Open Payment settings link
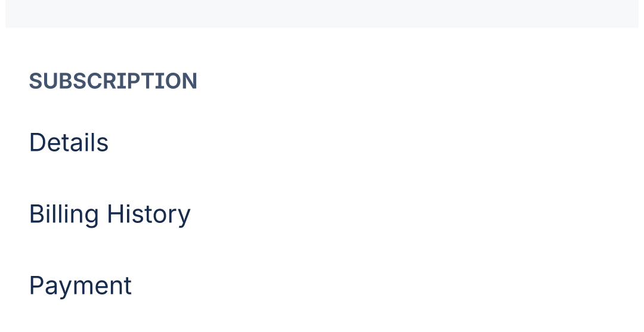This screenshot has width=644, height=332. [x=80, y=286]
